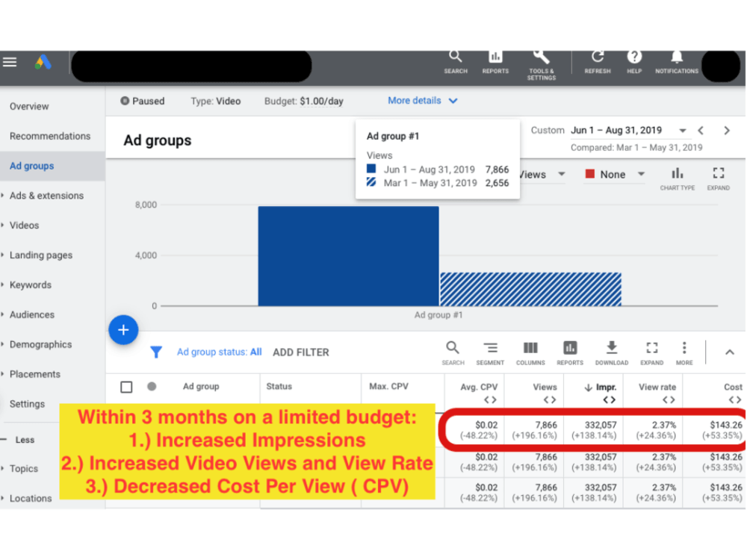The image size is (747, 560).
Task: Open Locations in sidebar
Action: [31, 499]
